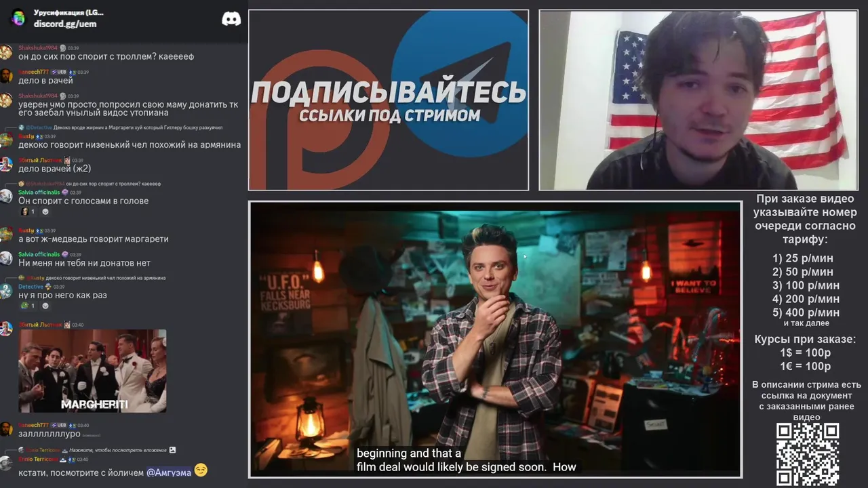Toggle the frog reaction under 'ну я про него как раз'
The height and width of the screenshot is (488, 868).
(x=28, y=306)
